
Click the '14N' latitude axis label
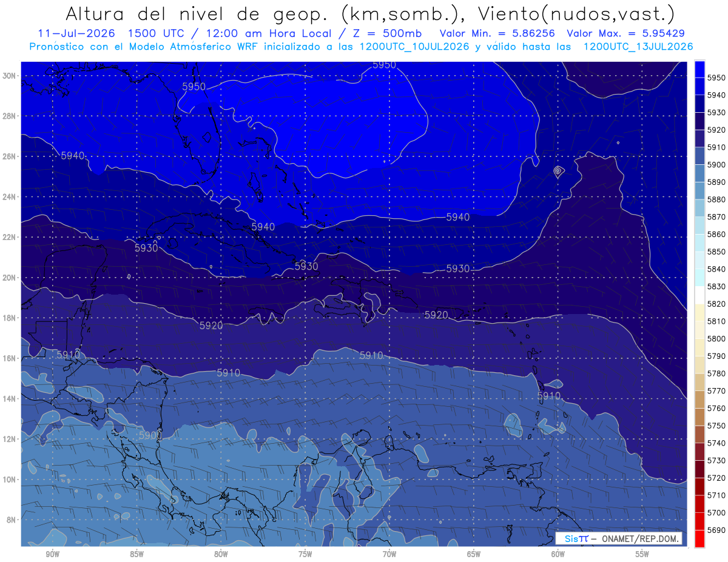coord(10,399)
